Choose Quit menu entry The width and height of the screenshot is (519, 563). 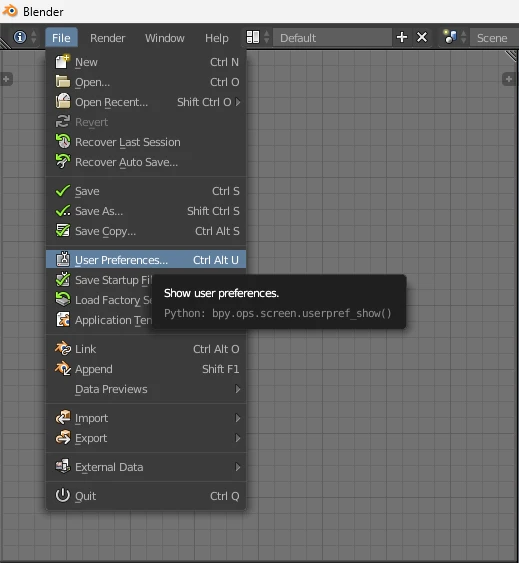coord(146,495)
